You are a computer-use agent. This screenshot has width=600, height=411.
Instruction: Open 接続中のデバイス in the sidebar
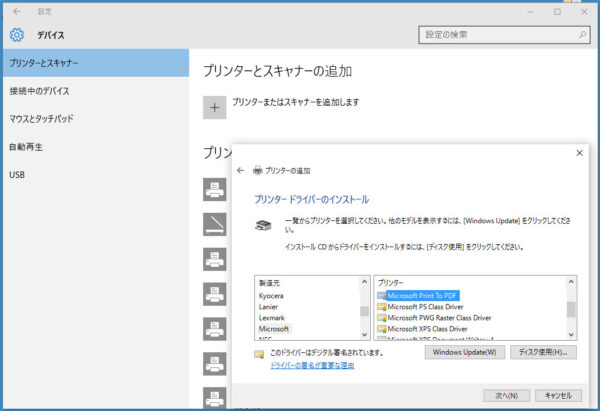pos(96,91)
